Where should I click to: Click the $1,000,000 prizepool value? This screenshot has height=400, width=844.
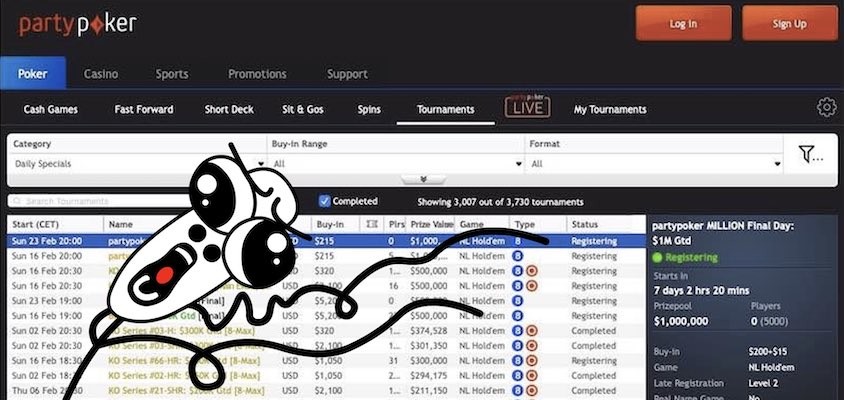pyautogui.click(x=681, y=321)
